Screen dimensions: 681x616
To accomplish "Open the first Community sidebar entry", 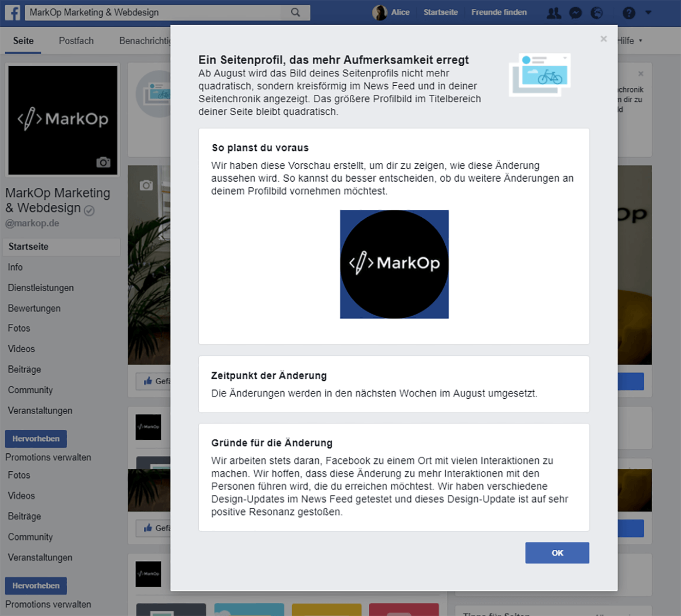I will coord(30,390).
